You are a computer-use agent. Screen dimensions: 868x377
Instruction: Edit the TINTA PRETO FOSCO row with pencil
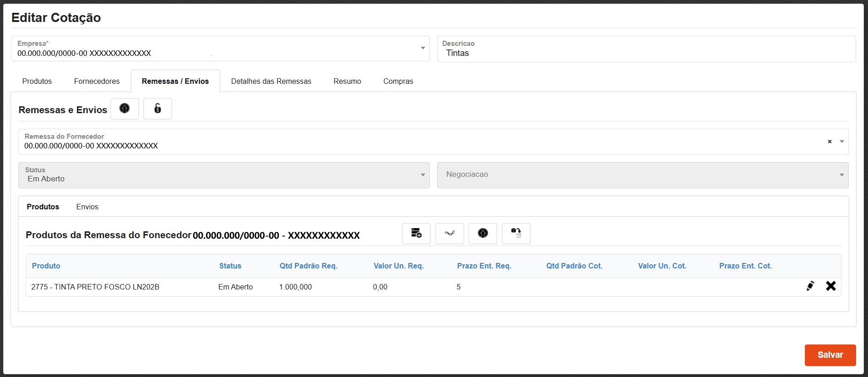coord(810,286)
